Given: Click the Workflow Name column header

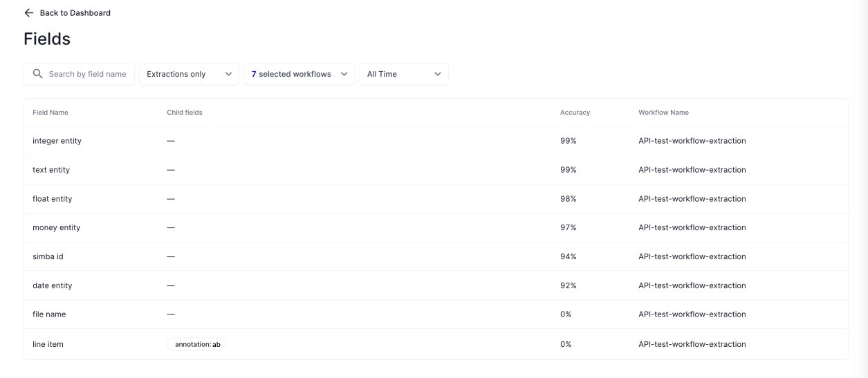Looking at the screenshot, I should [663, 113].
